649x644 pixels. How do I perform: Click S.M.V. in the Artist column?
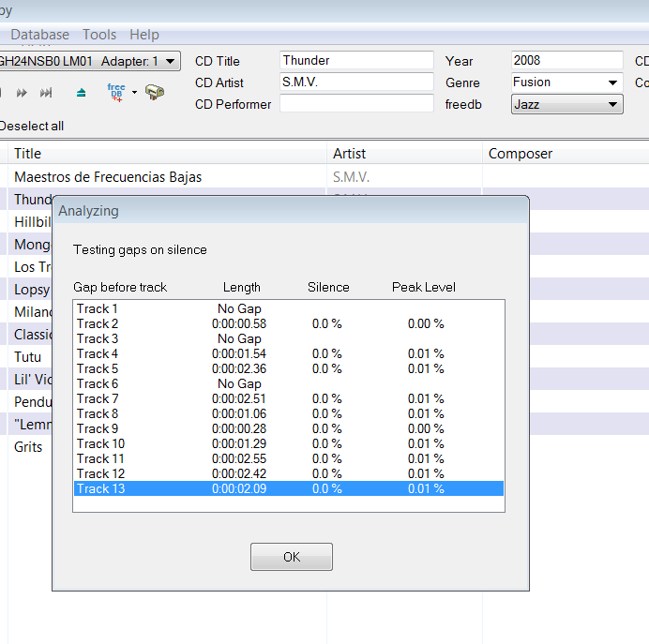(x=351, y=177)
